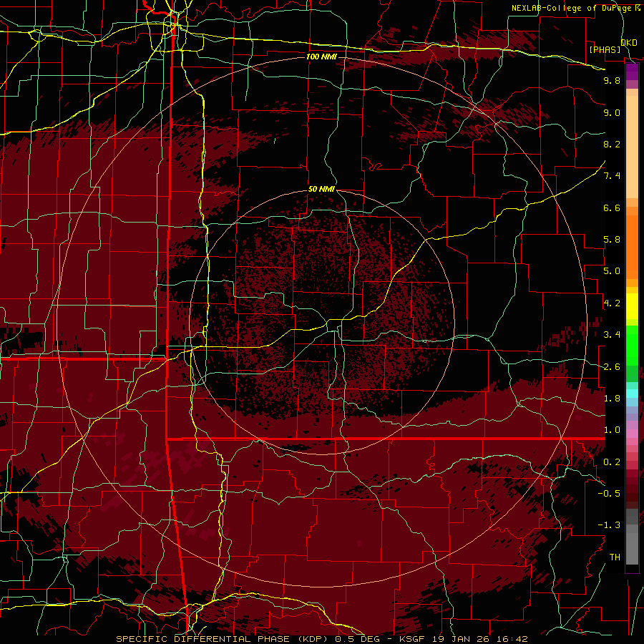Viewport: 644px width, 644px height.
Task: Click the 0.2 scale value
Action: [x=612, y=462]
